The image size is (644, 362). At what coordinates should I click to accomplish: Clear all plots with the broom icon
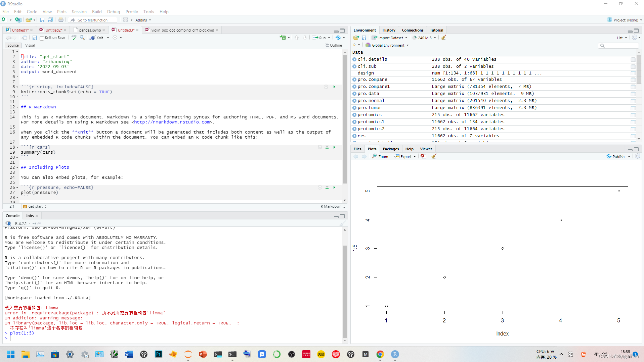[x=434, y=156]
